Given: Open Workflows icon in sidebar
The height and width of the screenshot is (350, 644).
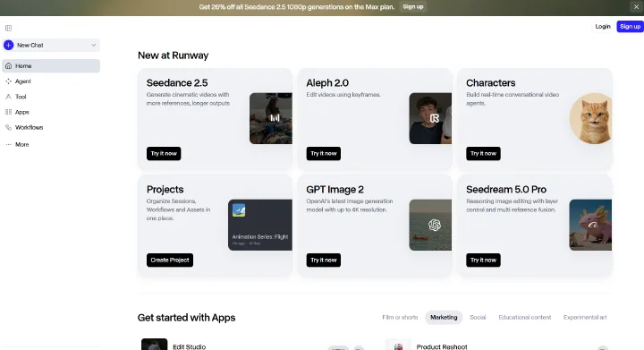Looking at the screenshot, I should tap(8, 128).
